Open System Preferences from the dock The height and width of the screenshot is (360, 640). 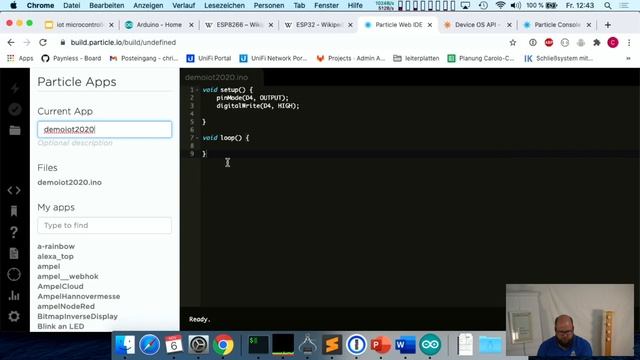point(198,345)
